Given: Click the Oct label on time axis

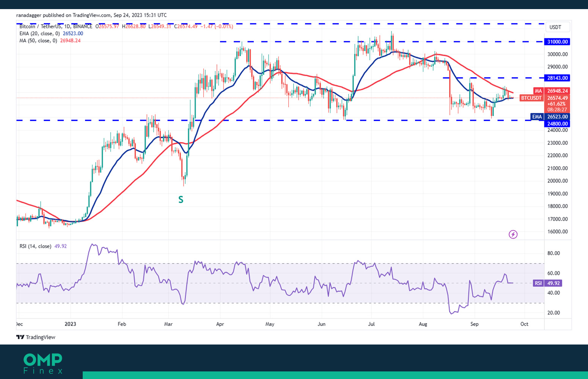Looking at the screenshot, I should [524, 324].
